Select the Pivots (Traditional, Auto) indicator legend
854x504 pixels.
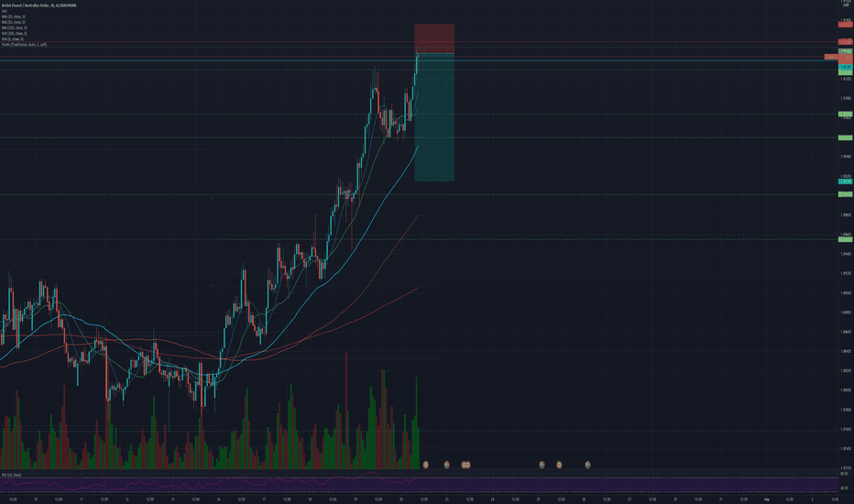pyautogui.click(x=24, y=45)
